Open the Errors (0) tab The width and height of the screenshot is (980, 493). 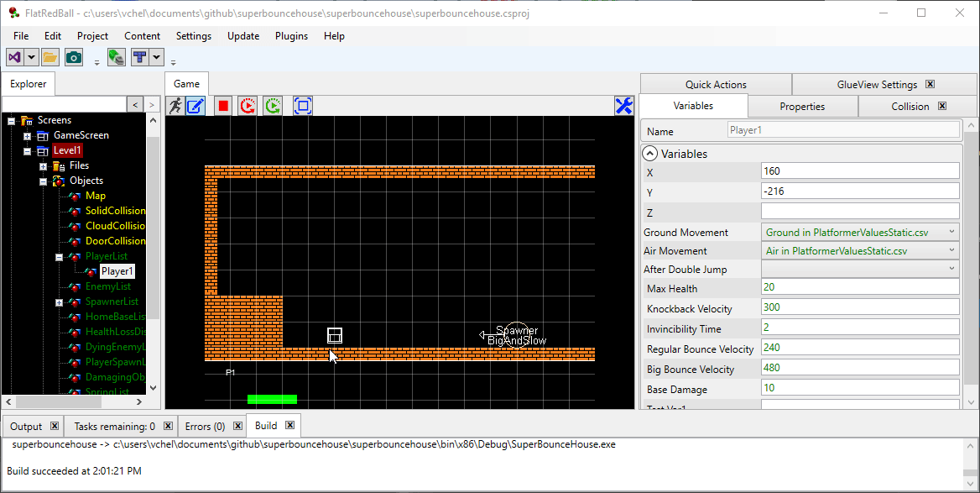tap(205, 426)
